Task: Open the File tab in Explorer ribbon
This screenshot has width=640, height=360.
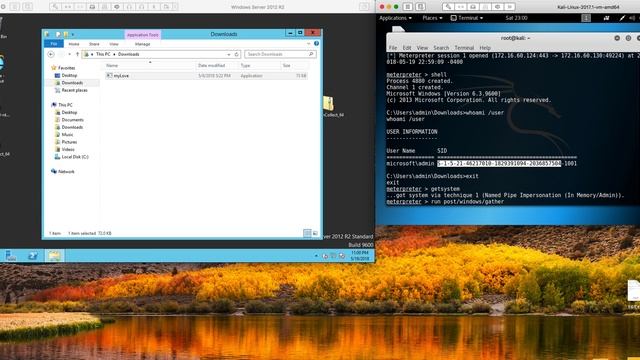Action: (x=54, y=44)
